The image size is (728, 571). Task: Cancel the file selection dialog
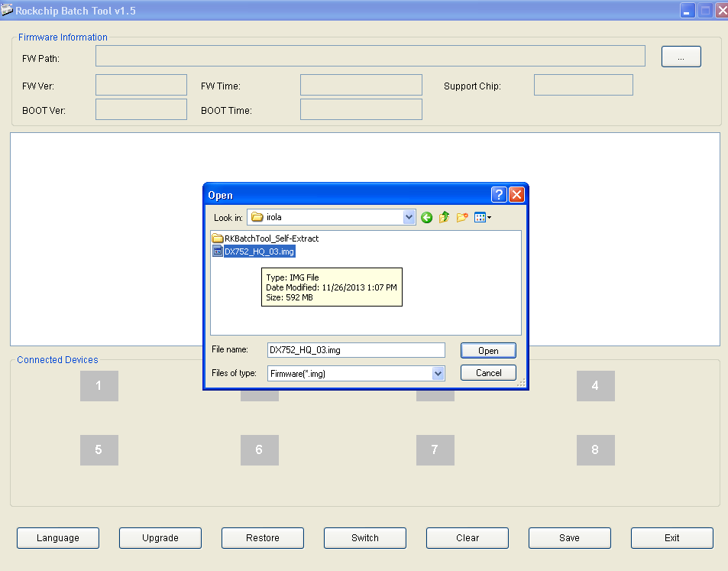(x=488, y=373)
